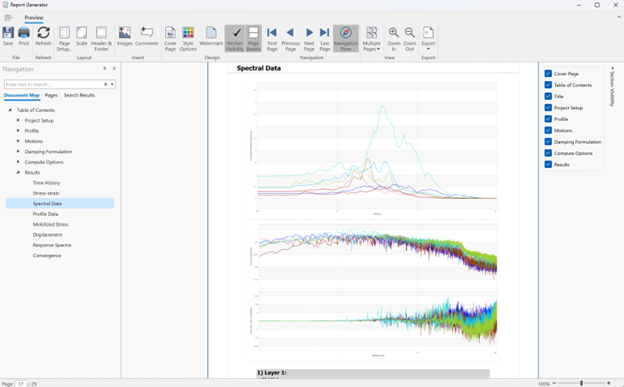Insert Images into the report

coord(125,37)
